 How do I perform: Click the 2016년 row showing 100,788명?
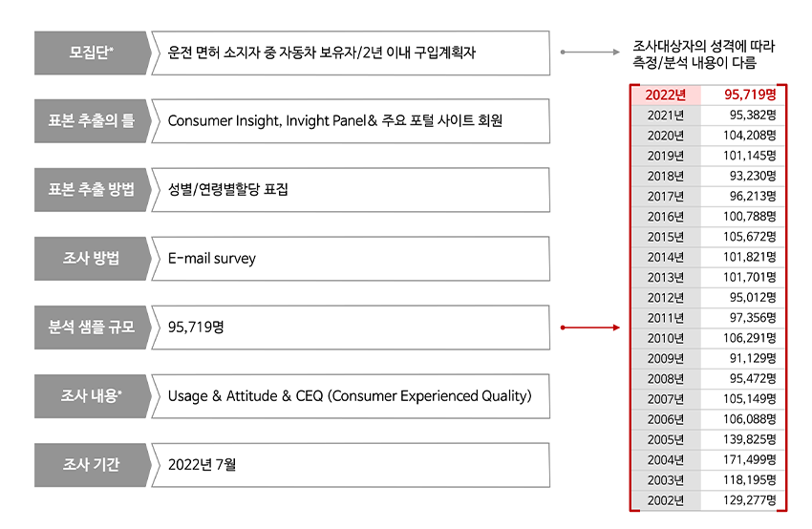point(708,216)
